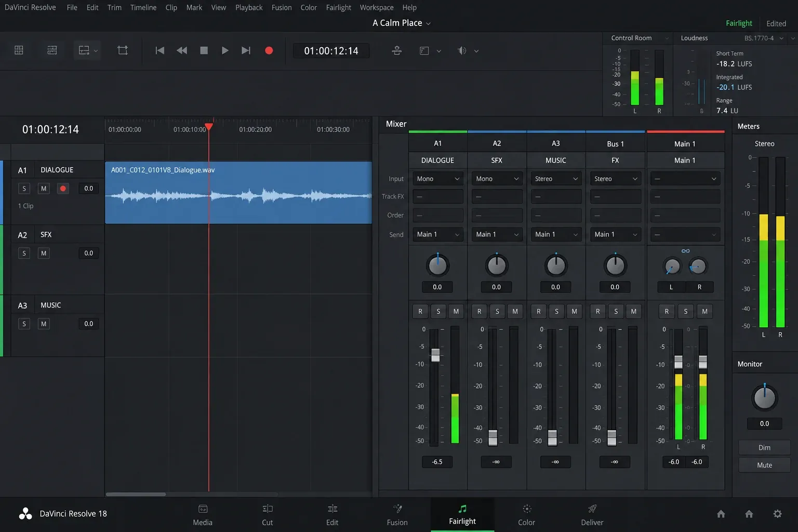Image resolution: width=798 pixels, height=532 pixels.
Task: Click the timeline horizontal scrollbar
Action: (136, 494)
